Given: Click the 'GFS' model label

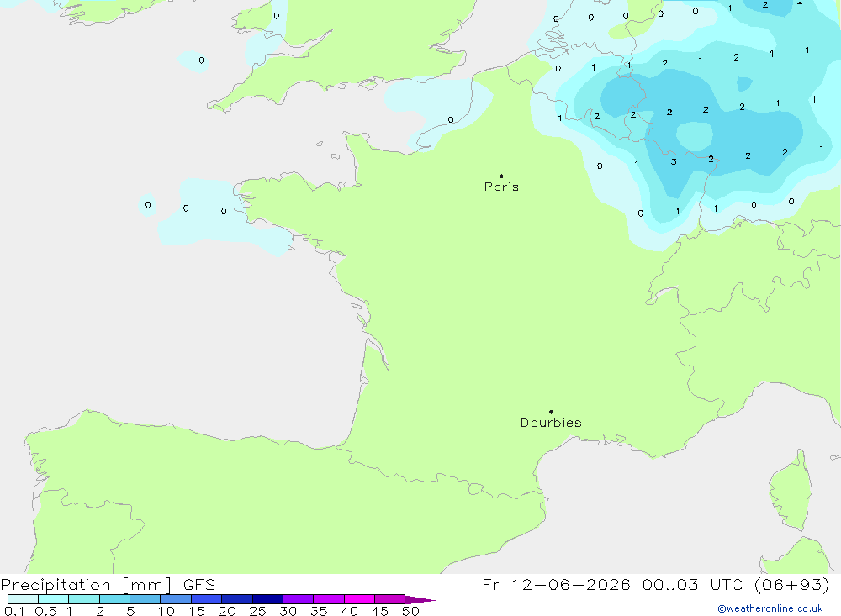Looking at the screenshot, I should tap(199, 585).
